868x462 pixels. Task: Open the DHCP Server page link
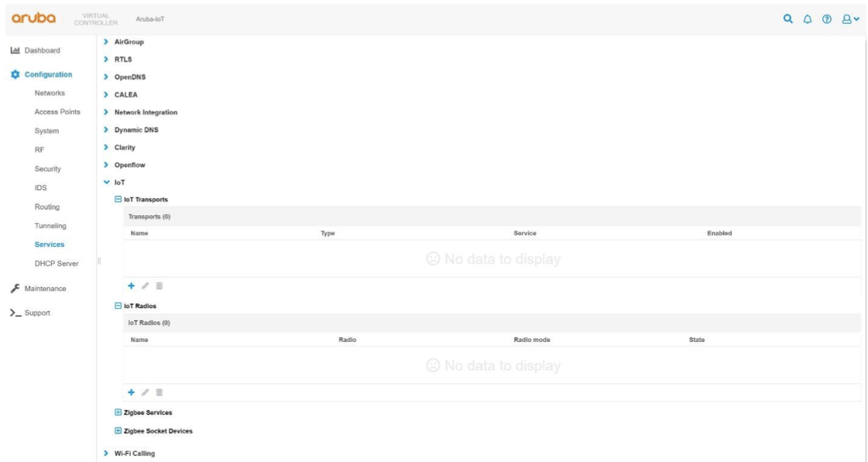coord(57,264)
